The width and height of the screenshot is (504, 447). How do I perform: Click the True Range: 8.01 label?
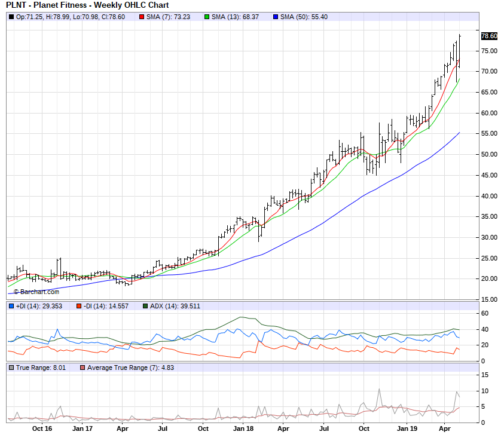(41, 368)
